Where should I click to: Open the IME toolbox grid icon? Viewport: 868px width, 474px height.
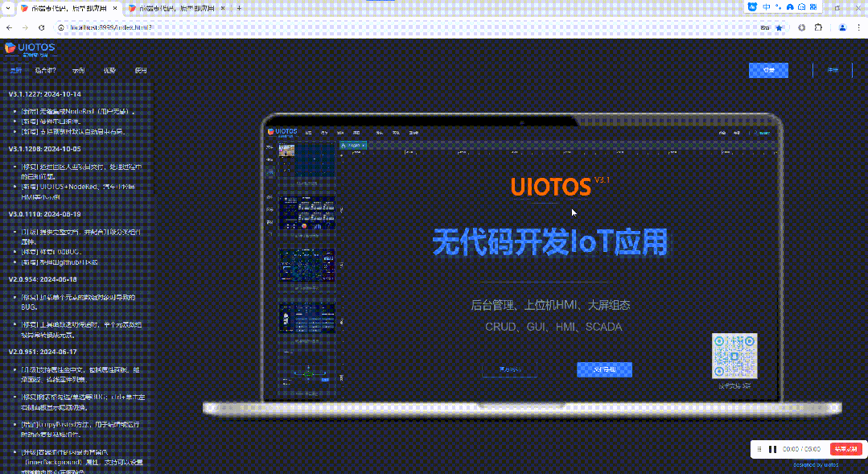pyautogui.click(x=813, y=7)
